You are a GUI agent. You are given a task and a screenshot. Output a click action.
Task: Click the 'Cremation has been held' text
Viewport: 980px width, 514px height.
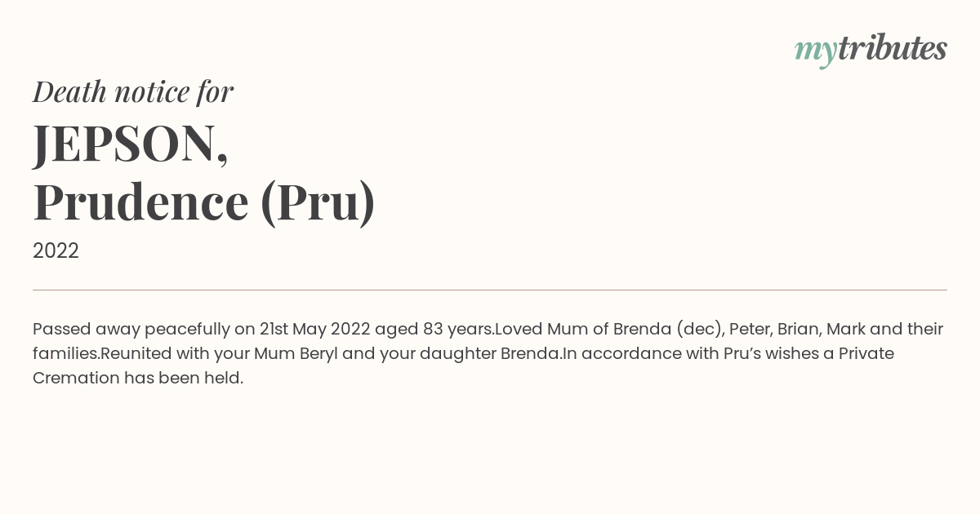point(138,378)
